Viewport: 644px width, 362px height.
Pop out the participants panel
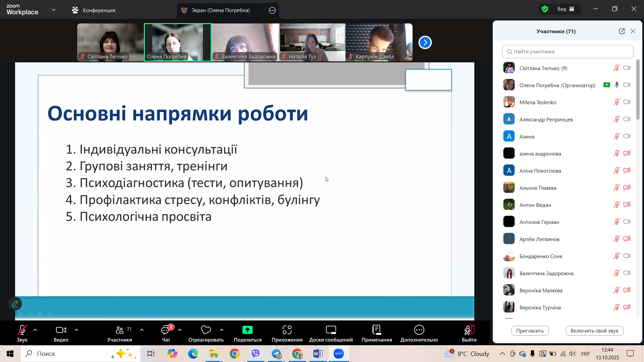[622, 31]
